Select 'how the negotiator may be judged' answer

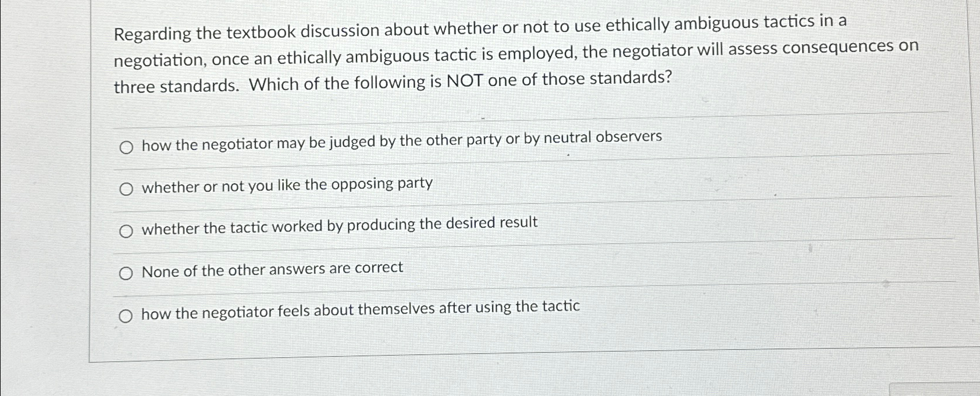pos(126,146)
